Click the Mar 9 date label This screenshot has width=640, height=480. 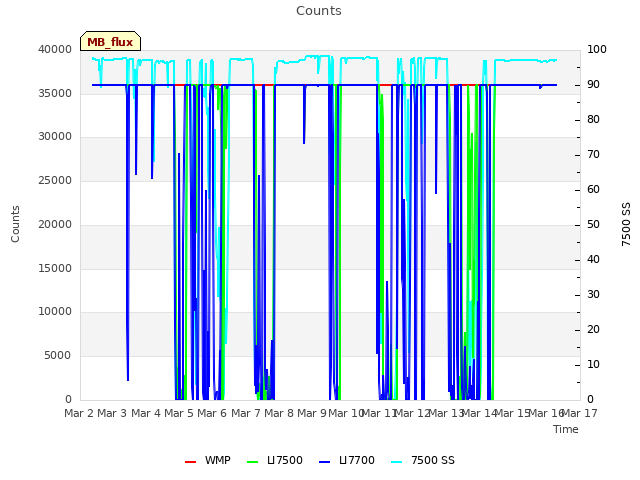312,413
